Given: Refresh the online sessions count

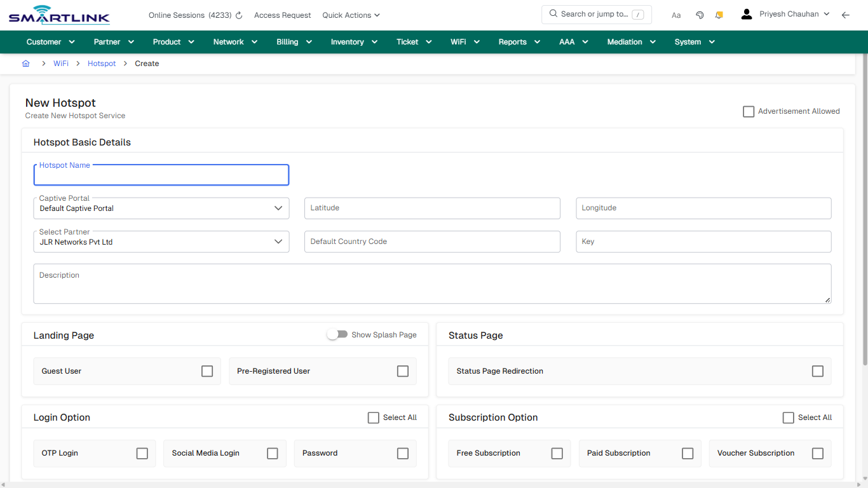Looking at the screenshot, I should (239, 15).
